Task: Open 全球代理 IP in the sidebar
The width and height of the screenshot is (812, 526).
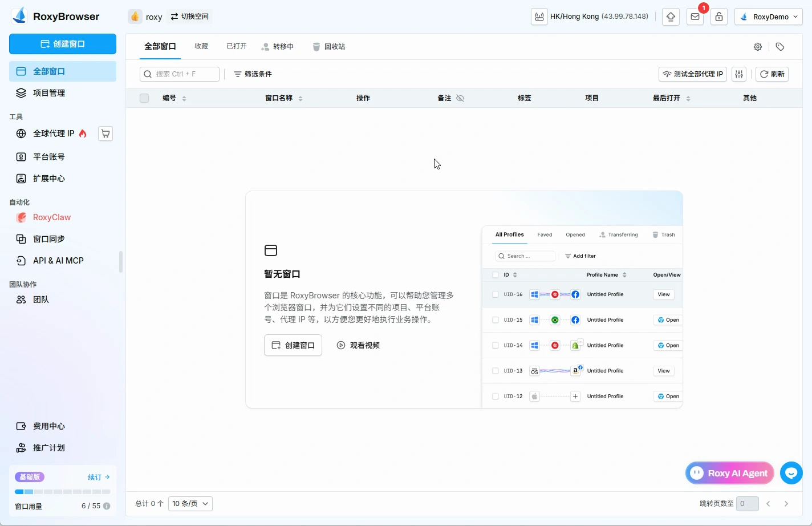Action: coord(54,133)
